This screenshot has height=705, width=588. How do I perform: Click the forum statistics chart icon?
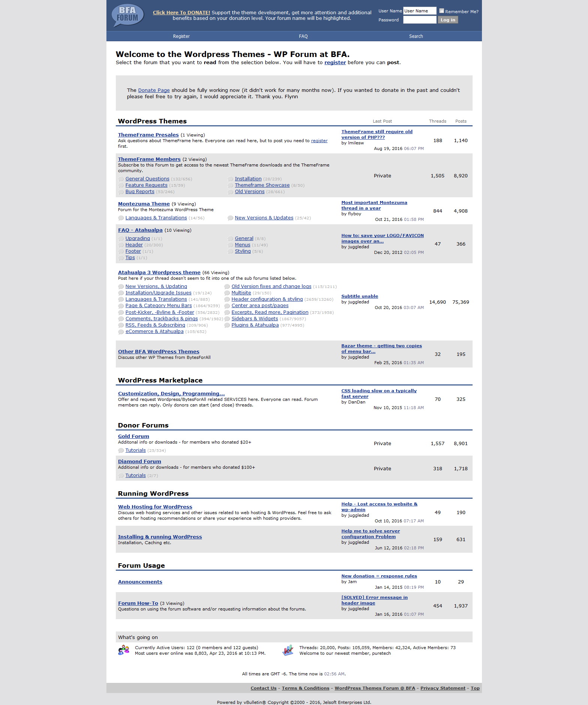point(288,650)
